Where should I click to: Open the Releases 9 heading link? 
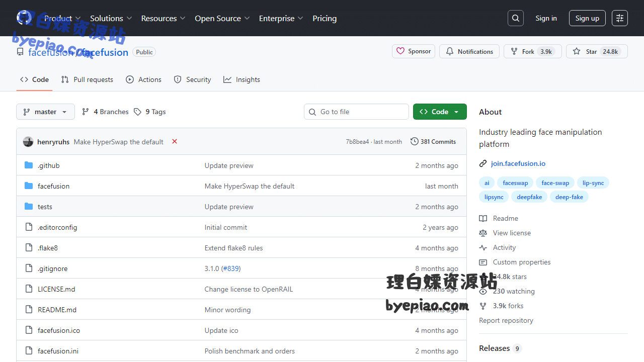point(500,348)
